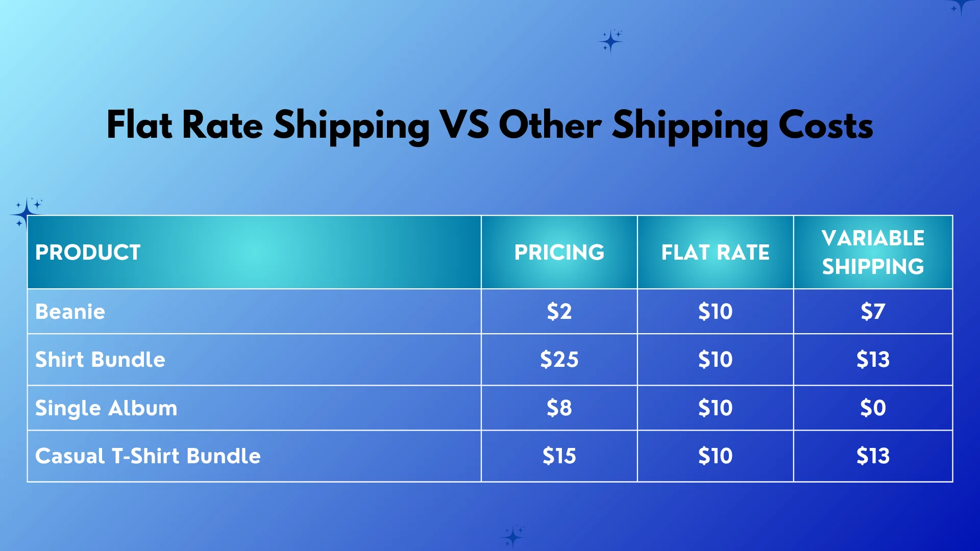
Task: Click the sparkle icon in the top-right corner
Action: pos(960,7)
